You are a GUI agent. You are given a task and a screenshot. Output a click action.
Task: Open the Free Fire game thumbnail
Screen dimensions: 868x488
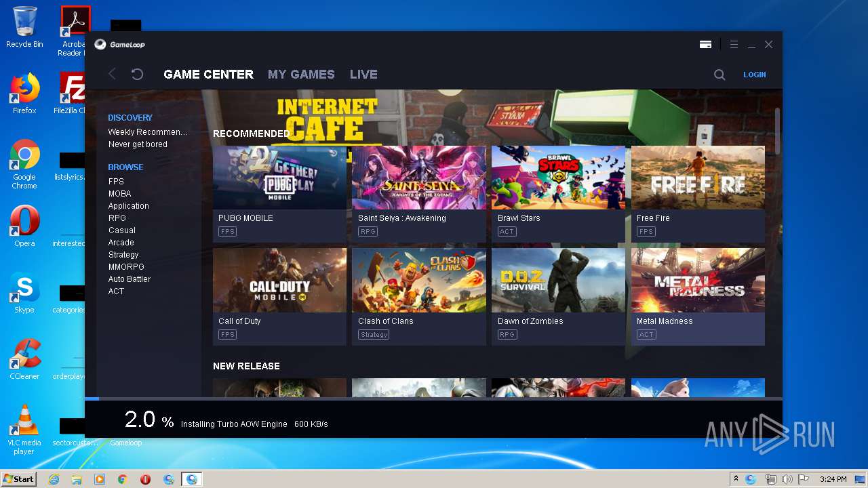point(698,178)
